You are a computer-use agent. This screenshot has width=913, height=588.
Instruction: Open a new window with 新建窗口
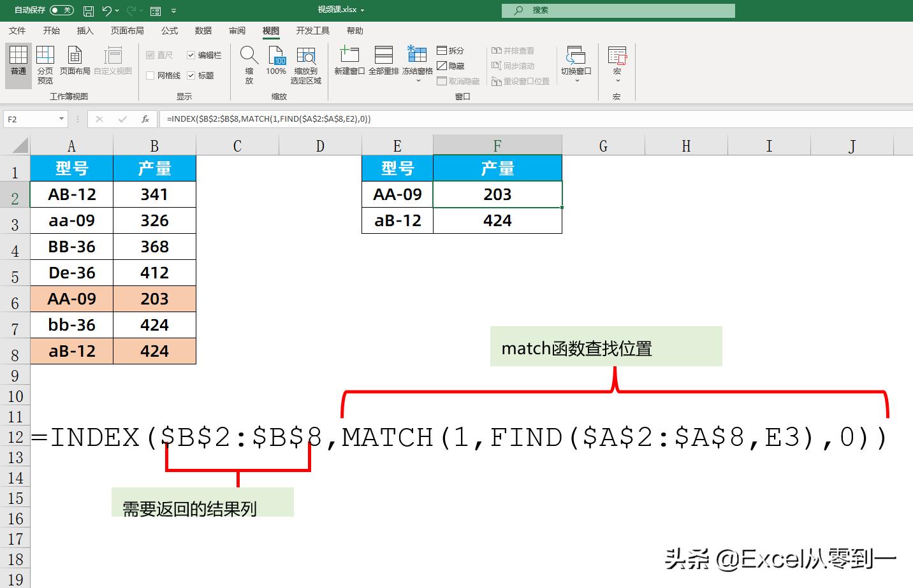click(349, 61)
